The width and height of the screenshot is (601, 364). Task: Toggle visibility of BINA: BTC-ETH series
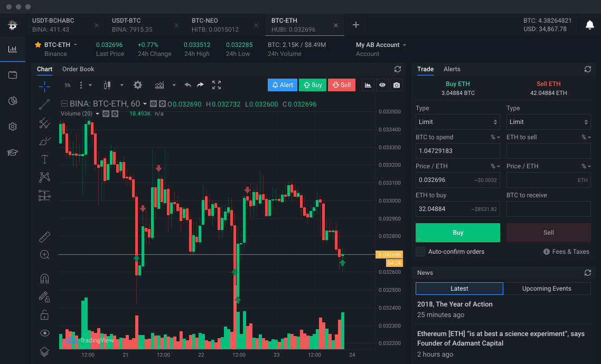153,104
